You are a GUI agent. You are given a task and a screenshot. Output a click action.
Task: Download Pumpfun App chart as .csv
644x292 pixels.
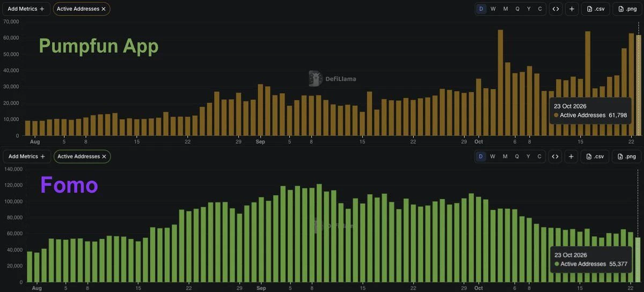[596, 9]
